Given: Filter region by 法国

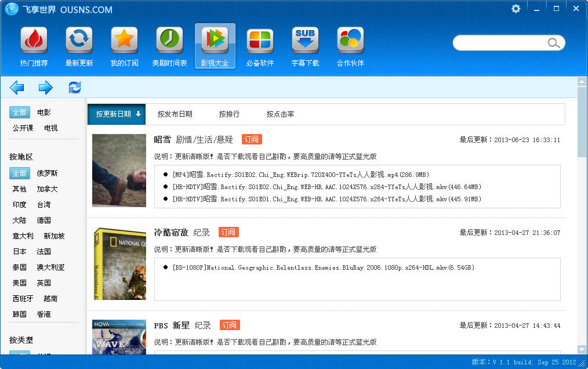Looking at the screenshot, I should 44,251.
